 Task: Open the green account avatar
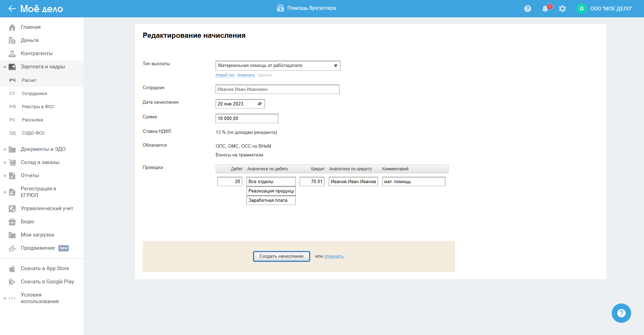[x=582, y=9]
